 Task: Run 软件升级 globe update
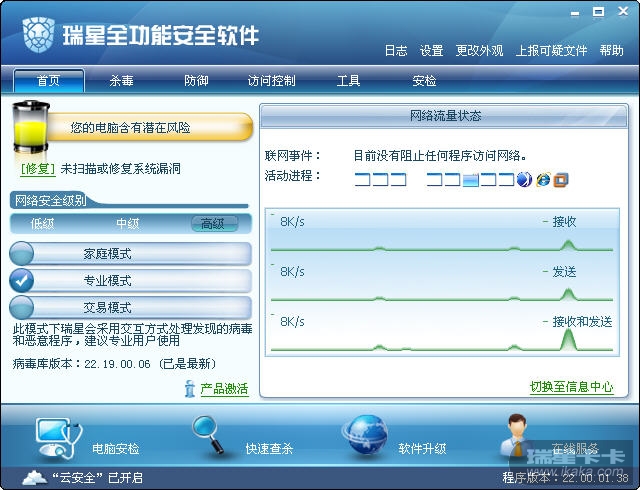click(x=393, y=436)
